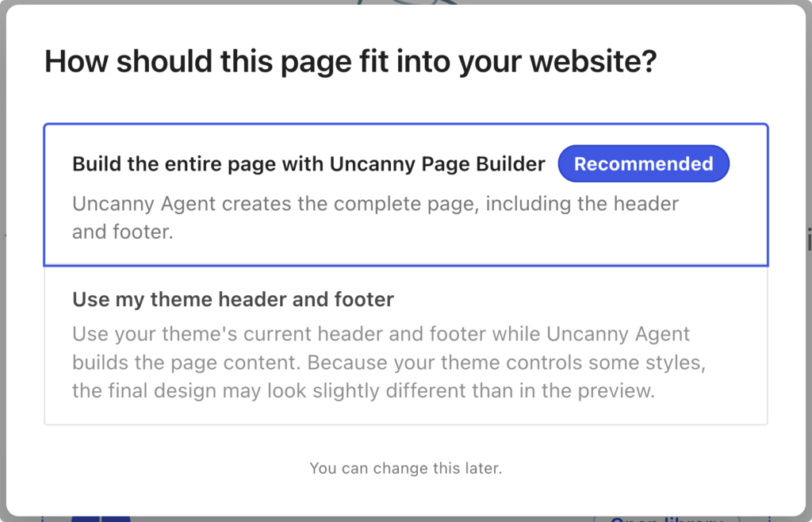
Task: Click the 'final design may look slightly different' line
Action: point(363,390)
